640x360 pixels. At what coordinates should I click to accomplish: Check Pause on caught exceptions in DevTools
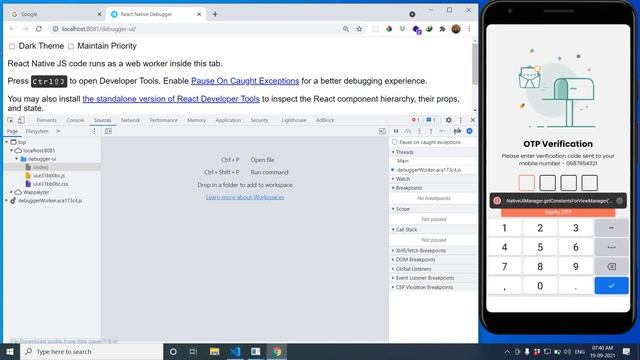point(394,142)
